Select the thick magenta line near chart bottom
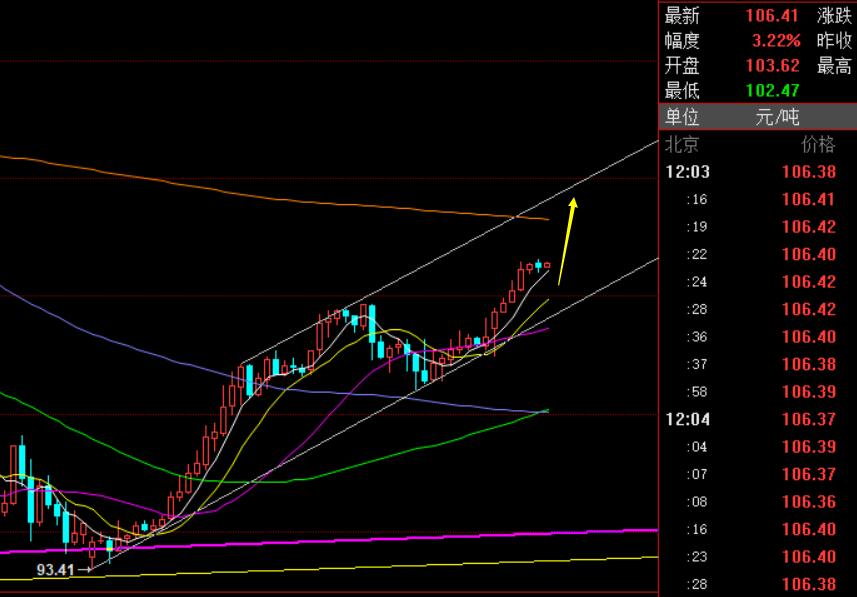This screenshot has height=597, width=857. [x=328, y=540]
